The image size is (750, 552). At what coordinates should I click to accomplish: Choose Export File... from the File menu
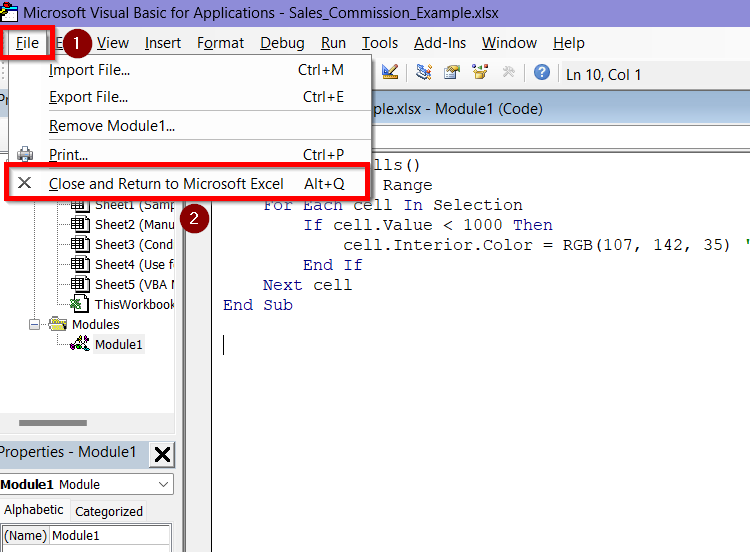click(190, 97)
